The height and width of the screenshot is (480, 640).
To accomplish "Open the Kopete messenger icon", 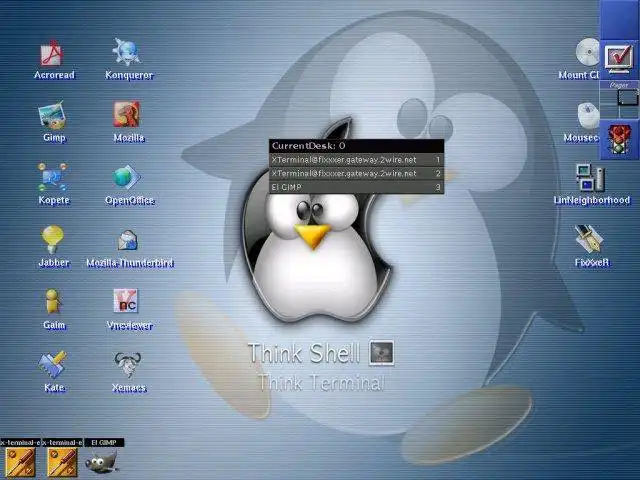I will (x=52, y=177).
